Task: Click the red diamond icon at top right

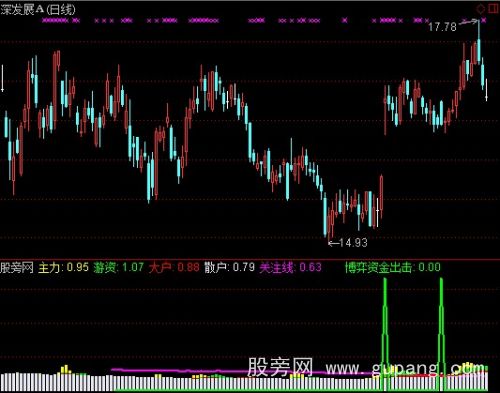Action: pyautogui.click(x=480, y=9)
